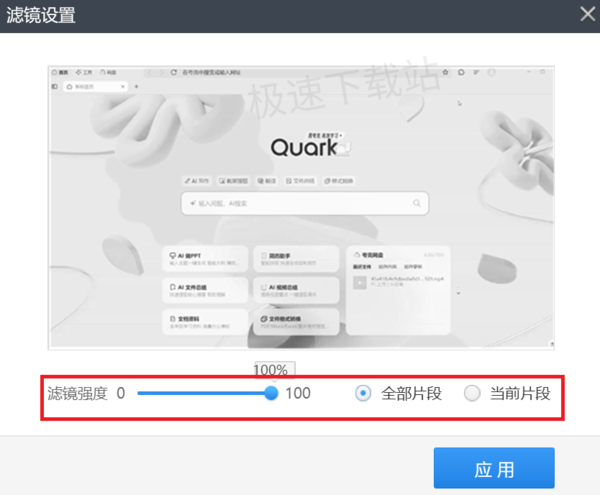Viewport: 600px width, 495px height.
Task: Click the reload icon in the preview browser
Action: pos(173,72)
